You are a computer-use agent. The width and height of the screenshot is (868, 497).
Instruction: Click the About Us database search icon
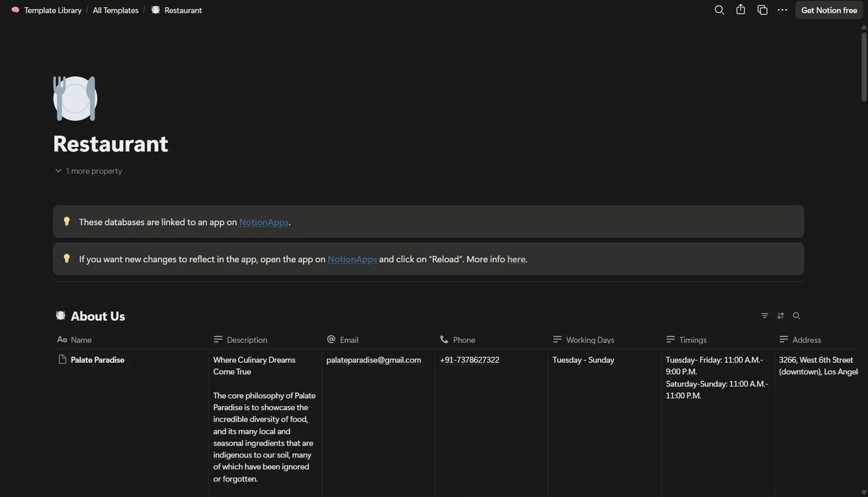(x=797, y=316)
